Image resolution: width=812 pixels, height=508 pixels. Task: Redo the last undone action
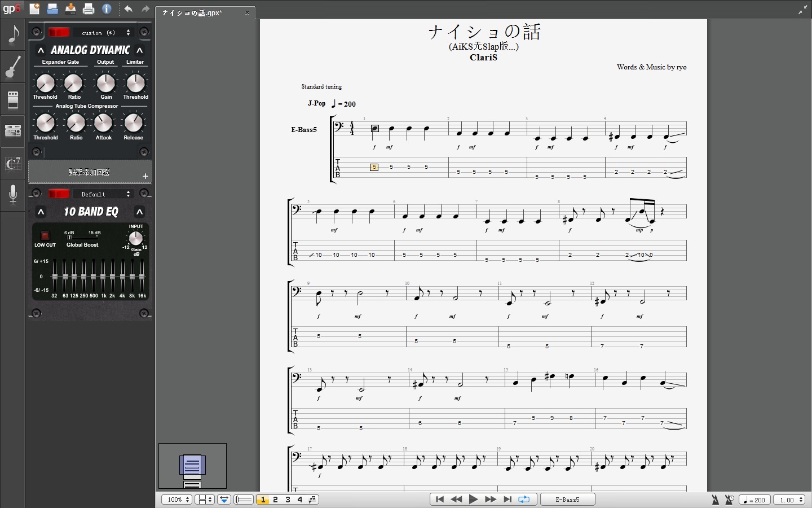pos(145,8)
